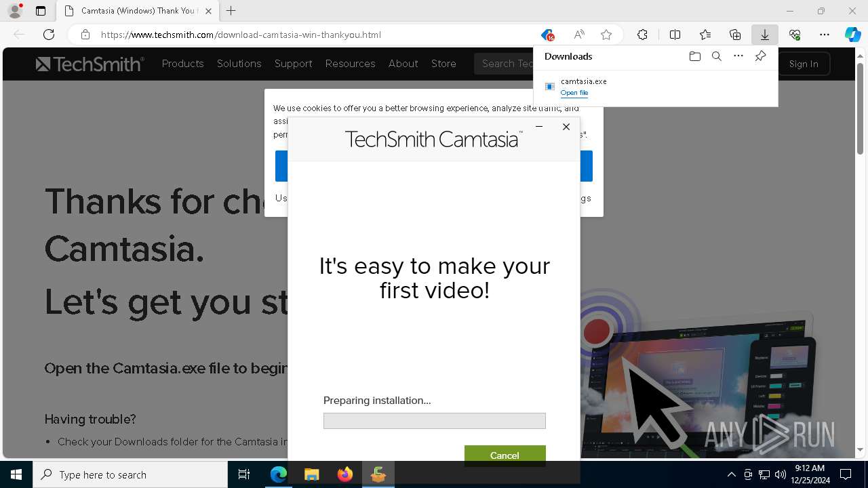This screenshot has width=868, height=488.
Task: Open the network status icon
Action: point(764,474)
